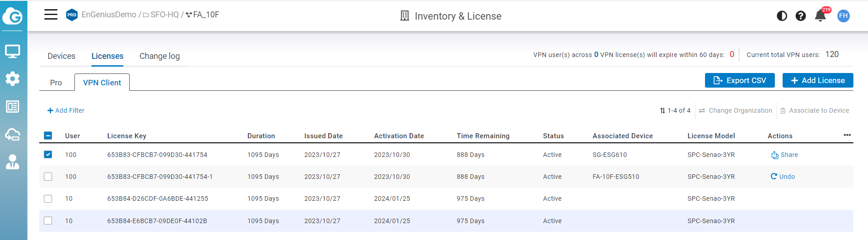868x240 pixels.
Task: Open the hamburger navigation menu
Action: pyautogui.click(x=51, y=15)
